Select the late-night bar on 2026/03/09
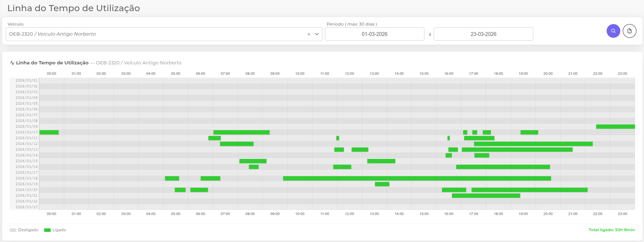 pyautogui.click(x=615, y=127)
